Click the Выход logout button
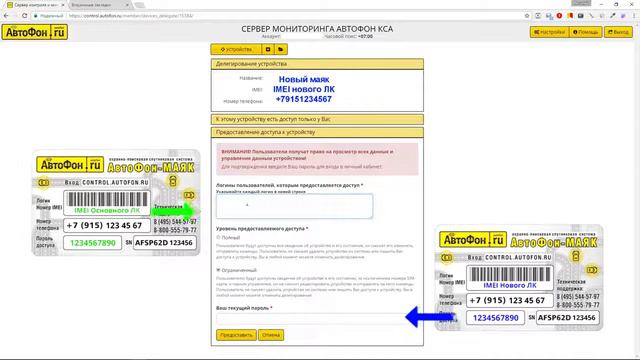The image size is (640, 360). point(618,32)
